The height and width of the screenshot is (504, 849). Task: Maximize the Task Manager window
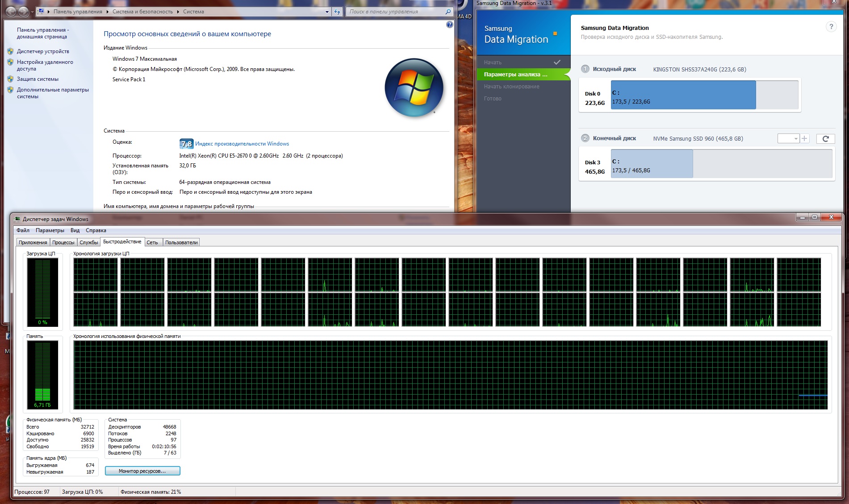coord(815,217)
